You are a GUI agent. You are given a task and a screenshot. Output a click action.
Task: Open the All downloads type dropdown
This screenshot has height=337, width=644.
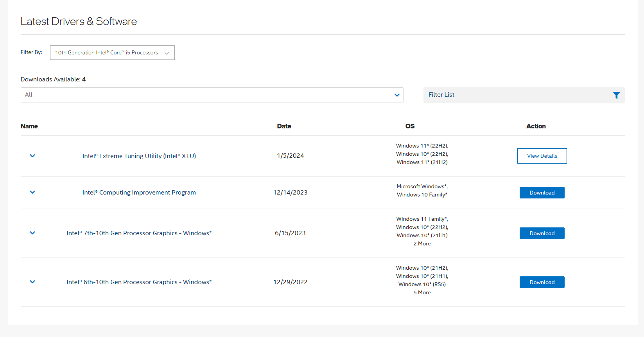click(x=212, y=95)
